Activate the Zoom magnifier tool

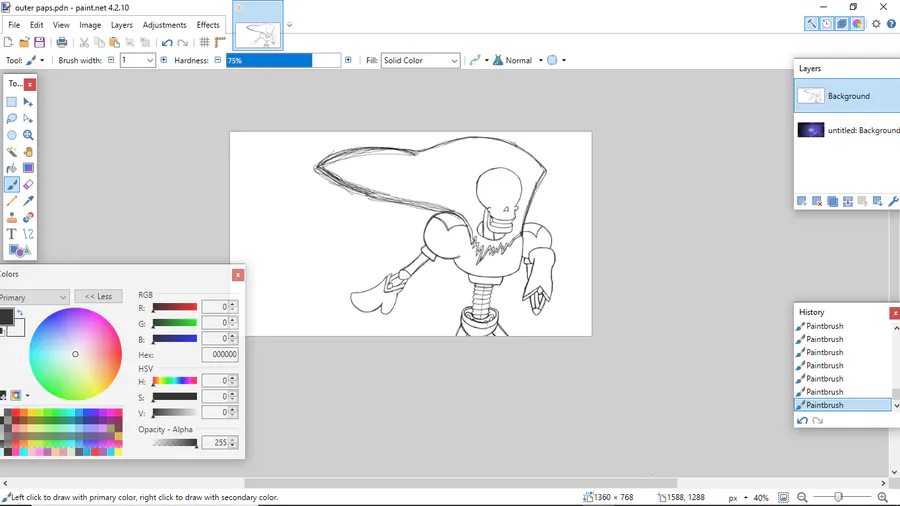(x=28, y=135)
